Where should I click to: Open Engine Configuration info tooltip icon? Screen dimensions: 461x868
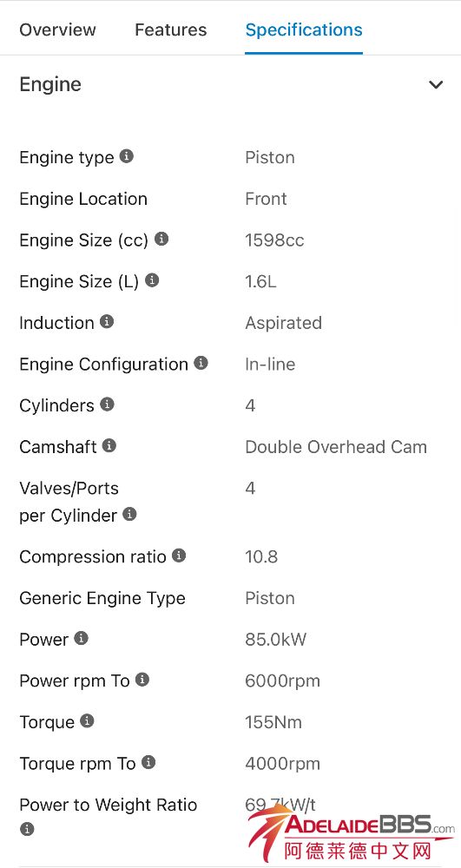[x=201, y=363]
